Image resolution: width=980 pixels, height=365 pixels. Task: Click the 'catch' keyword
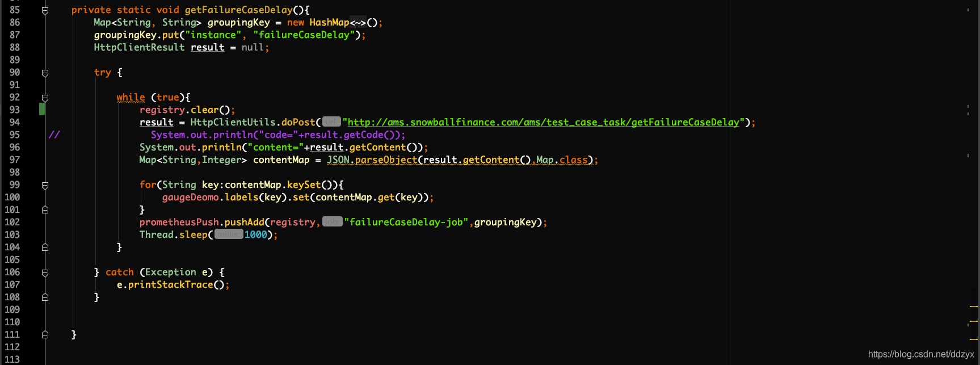pyautogui.click(x=119, y=272)
